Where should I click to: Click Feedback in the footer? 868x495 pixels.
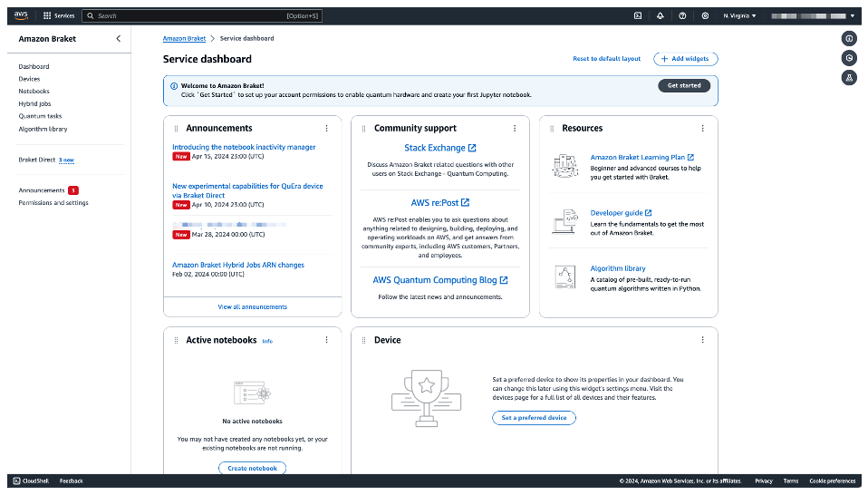pos(71,480)
